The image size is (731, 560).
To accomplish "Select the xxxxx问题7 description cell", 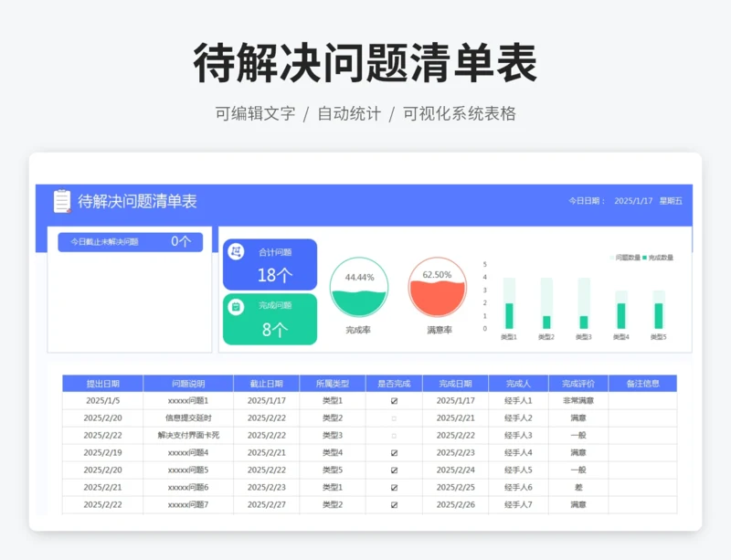I will point(188,504).
